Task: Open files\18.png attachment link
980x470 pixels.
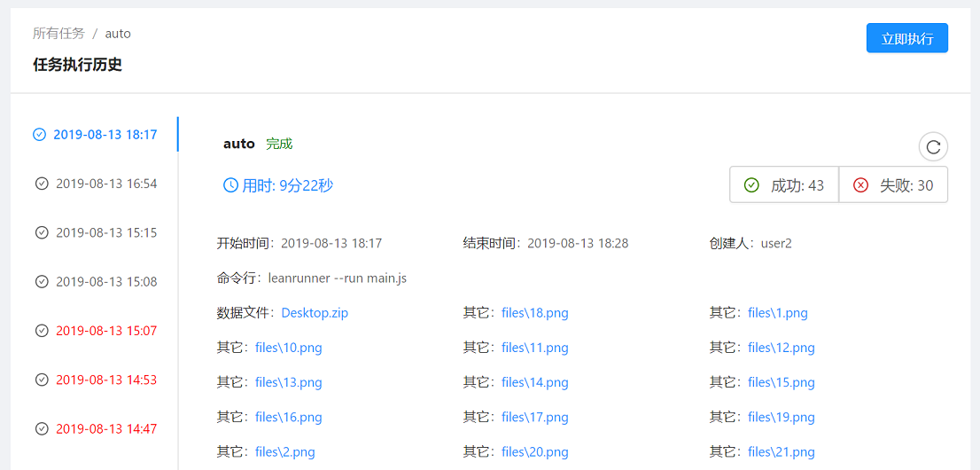Action: coord(534,313)
